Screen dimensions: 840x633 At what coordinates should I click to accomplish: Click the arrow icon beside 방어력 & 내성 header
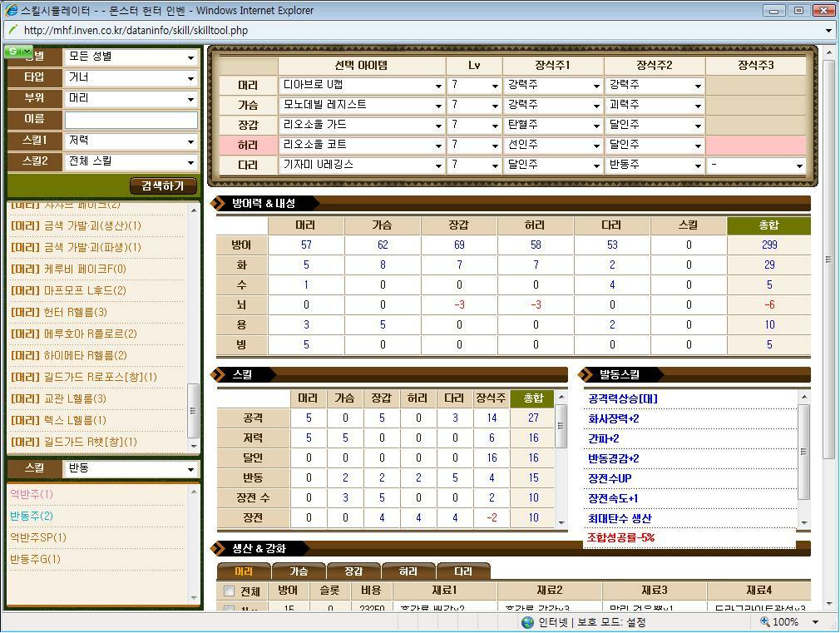(221, 203)
